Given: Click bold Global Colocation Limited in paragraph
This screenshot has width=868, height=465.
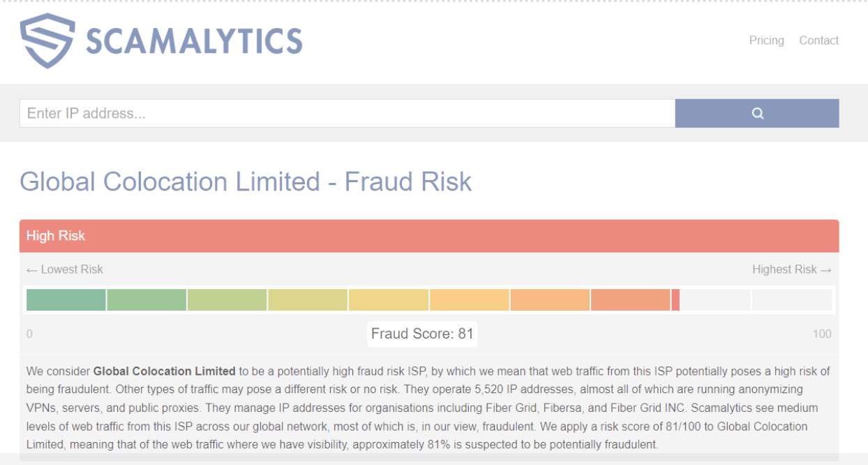Looking at the screenshot, I should click(165, 371).
